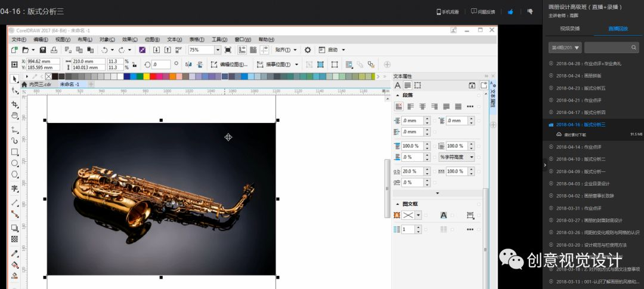
Task: Select the Parallel Dimension line tool
Action: click(15, 202)
